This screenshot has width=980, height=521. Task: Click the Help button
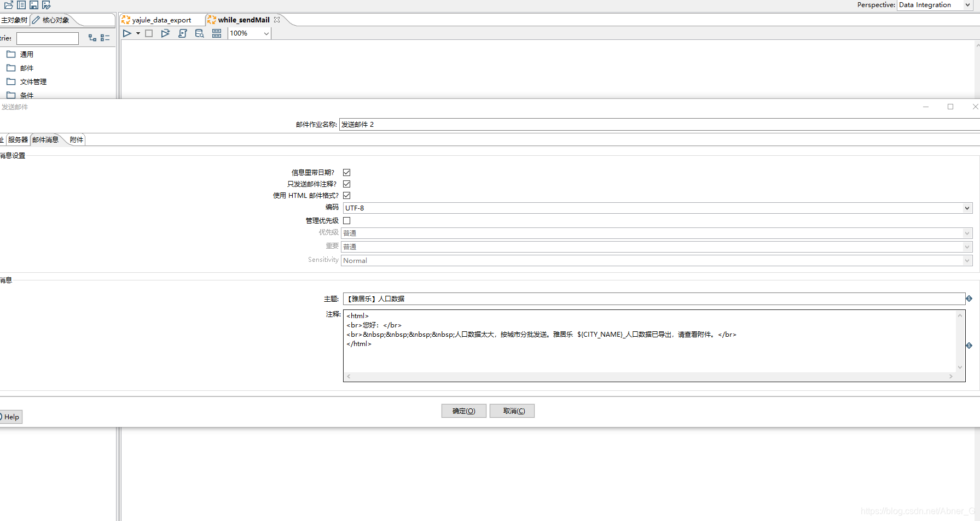pyautogui.click(x=11, y=417)
